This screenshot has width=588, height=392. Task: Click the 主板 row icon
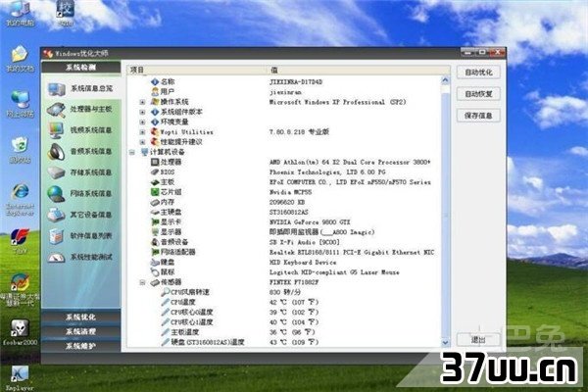(x=155, y=182)
